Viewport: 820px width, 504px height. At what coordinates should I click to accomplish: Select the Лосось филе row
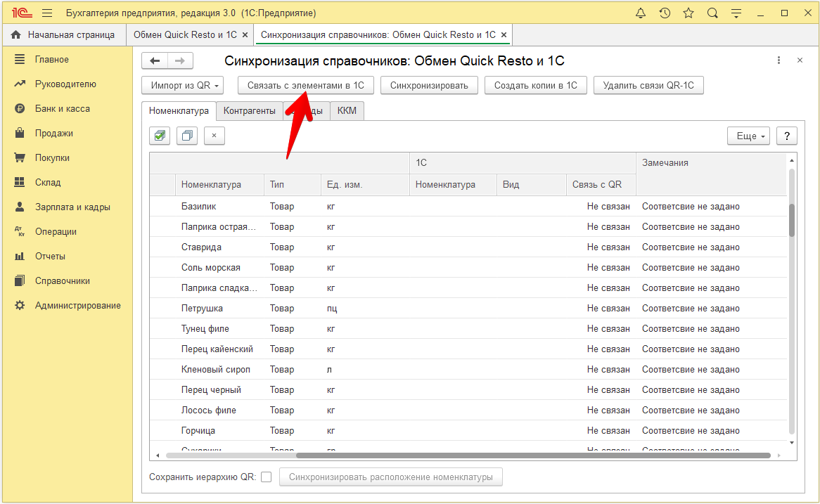coord(468,410)
